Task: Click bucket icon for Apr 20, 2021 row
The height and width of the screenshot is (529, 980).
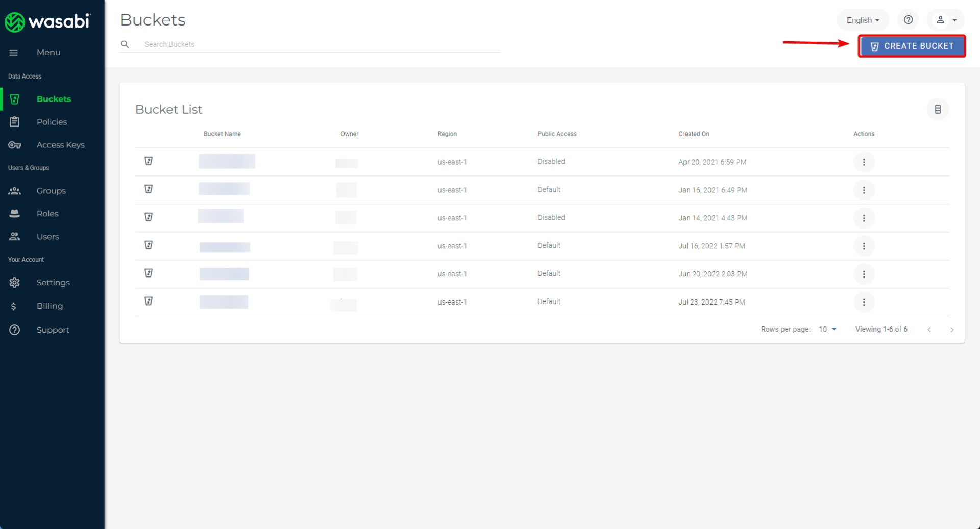Action: (x=149, y=161)
